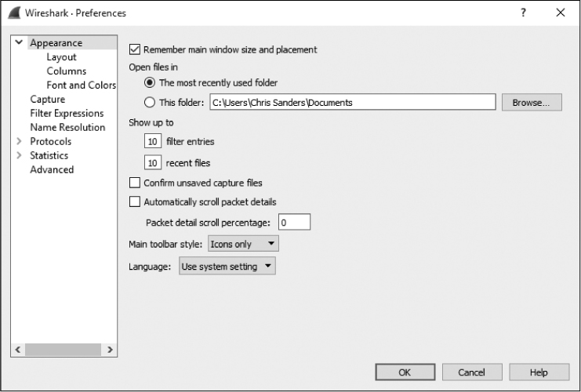
Task: Select the Capture preferences category
Action: click(47, 100)
